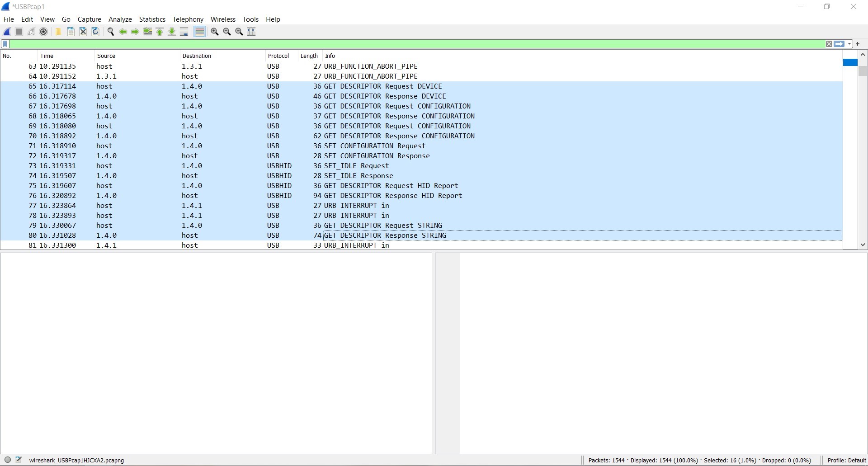
Task: Expand the recent display filters dropdown
Action: click(x=849, y=44)
